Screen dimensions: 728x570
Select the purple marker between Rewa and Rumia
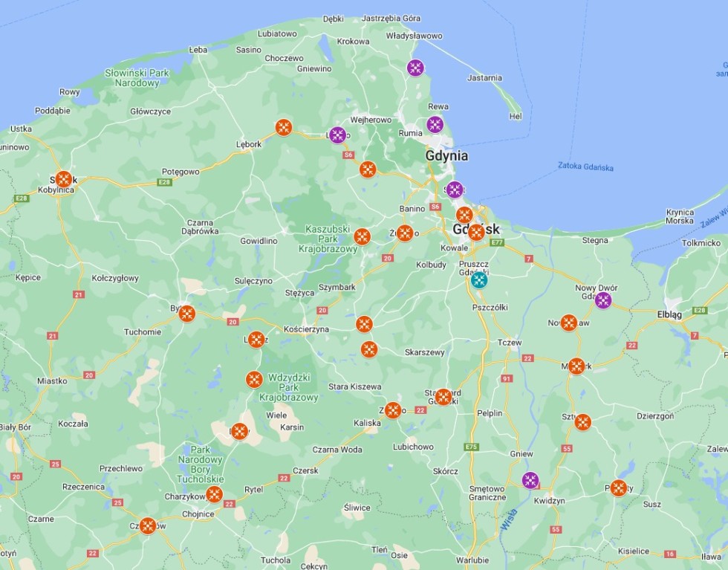click(x=435, y=125)
